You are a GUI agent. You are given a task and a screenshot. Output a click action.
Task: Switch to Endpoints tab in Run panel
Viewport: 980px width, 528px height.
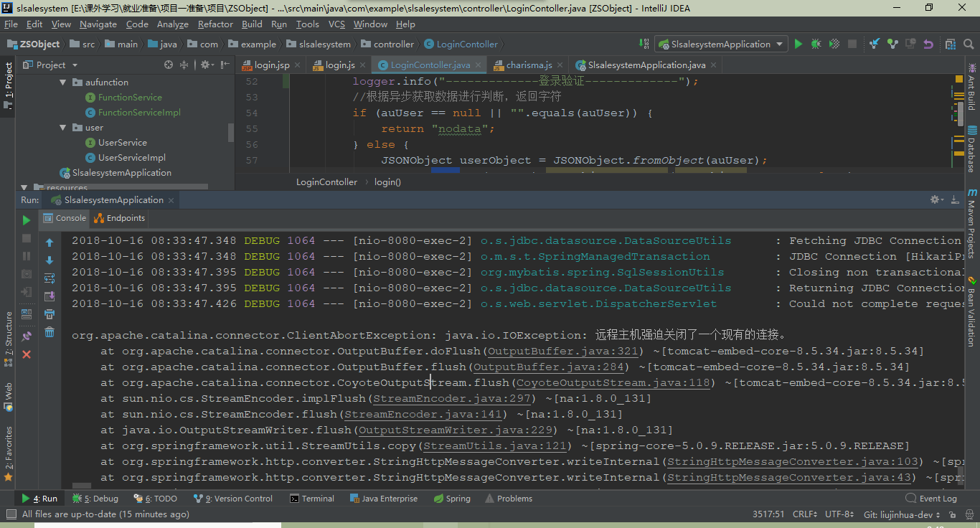click(120, 218)
